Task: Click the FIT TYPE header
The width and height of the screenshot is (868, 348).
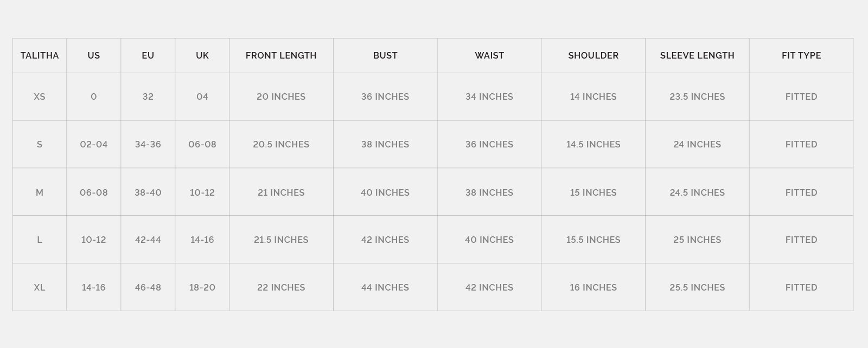Action: (x=801, y=55)
